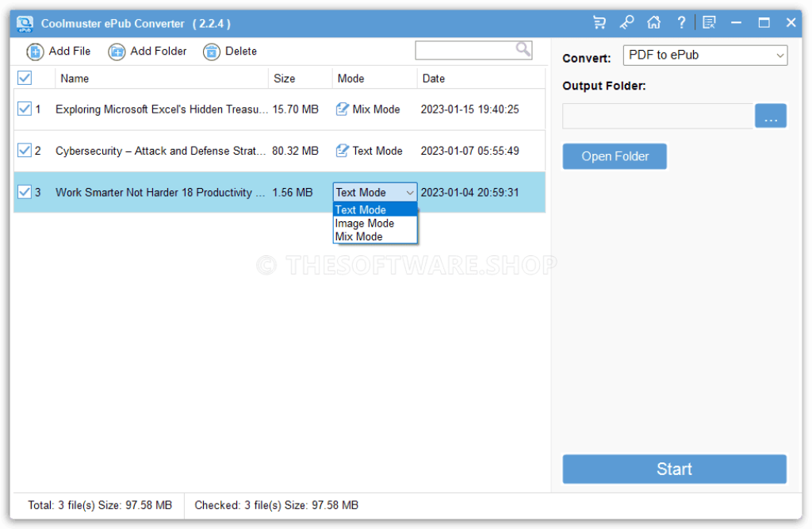812x529 pixels.
Task: Click the Delete trash icon
Action: click(211, 52)
